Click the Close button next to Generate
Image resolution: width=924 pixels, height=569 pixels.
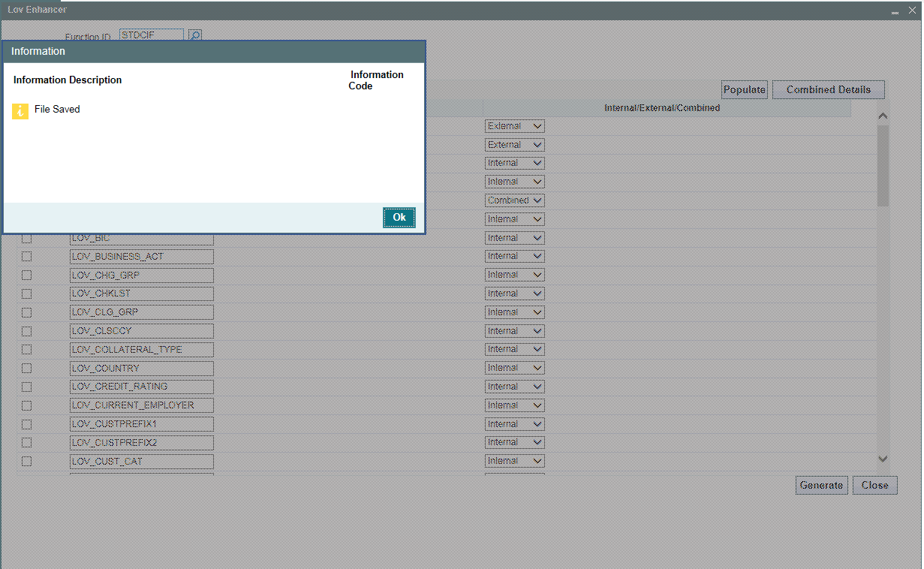click(874, 485)
